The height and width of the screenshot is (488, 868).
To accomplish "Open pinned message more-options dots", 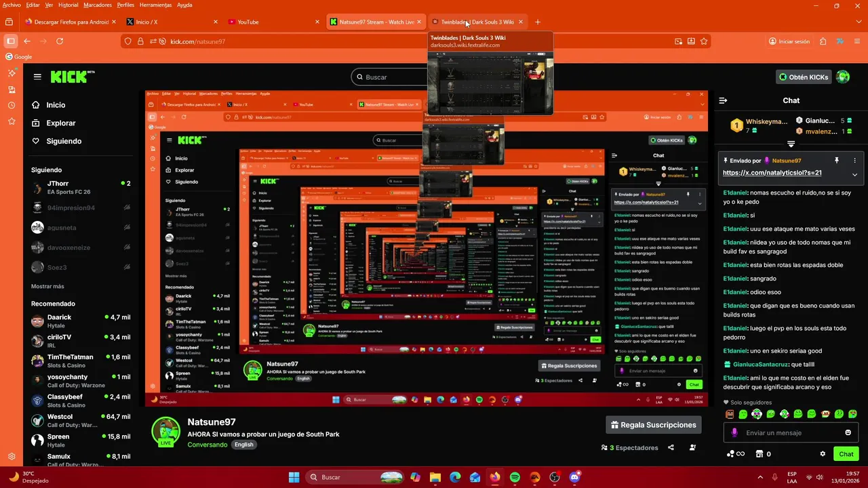I will tap(854, 161).
